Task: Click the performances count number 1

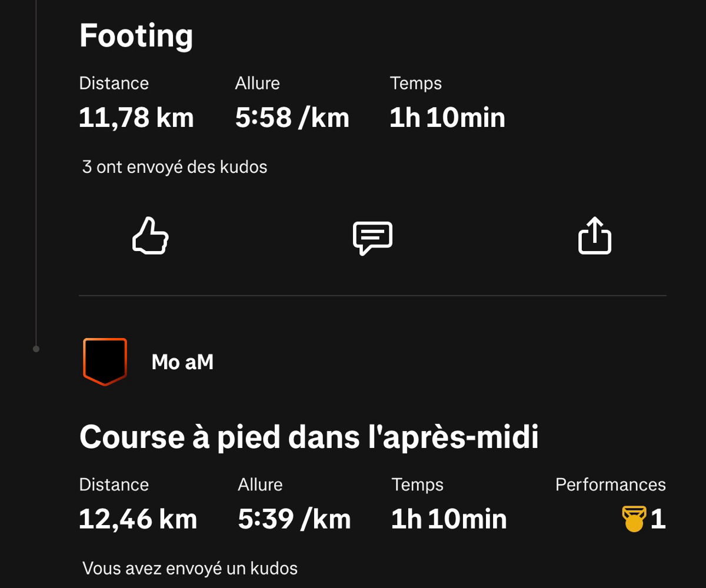Action: pyautogui.click(x=658, y=519)
